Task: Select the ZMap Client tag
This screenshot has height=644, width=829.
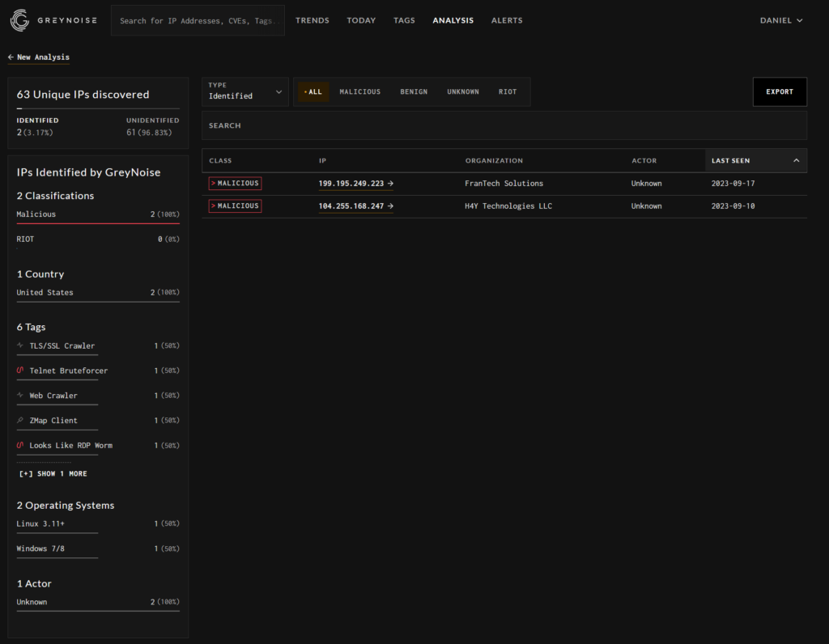Action: point(98,421)
